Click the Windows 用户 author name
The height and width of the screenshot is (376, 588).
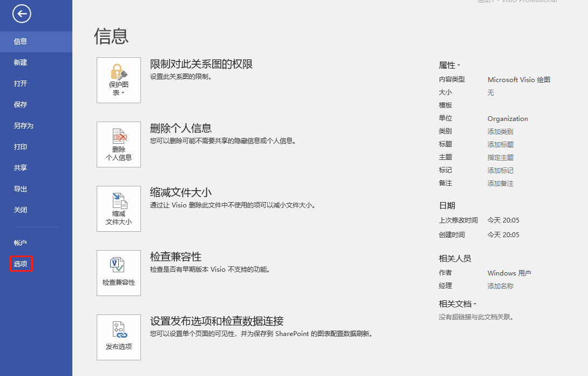(509, 273)
